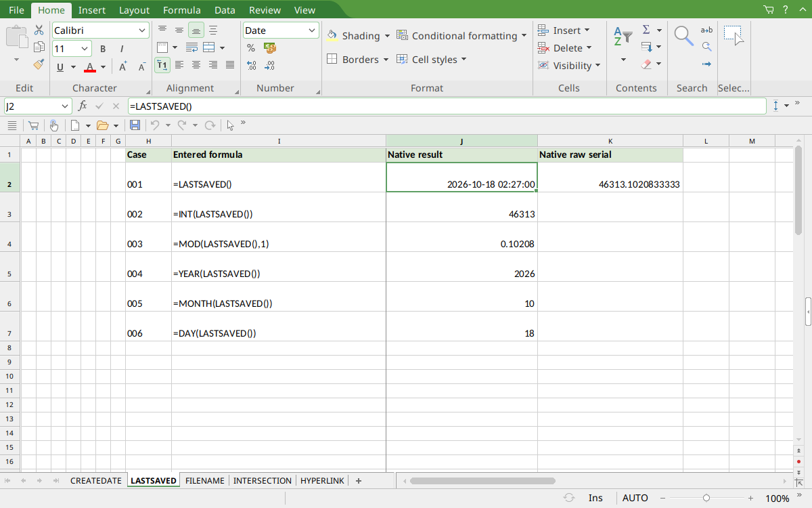The image size is (812, 508).
Task: Click the font color A swatch
Action: pos(90,66)
